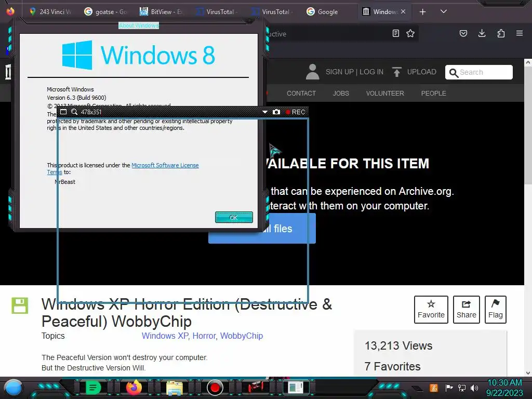Switch to the BitView browser tab
Image resolution: width=532 pixels, height=399 pixels.
[x=162, y=11]
